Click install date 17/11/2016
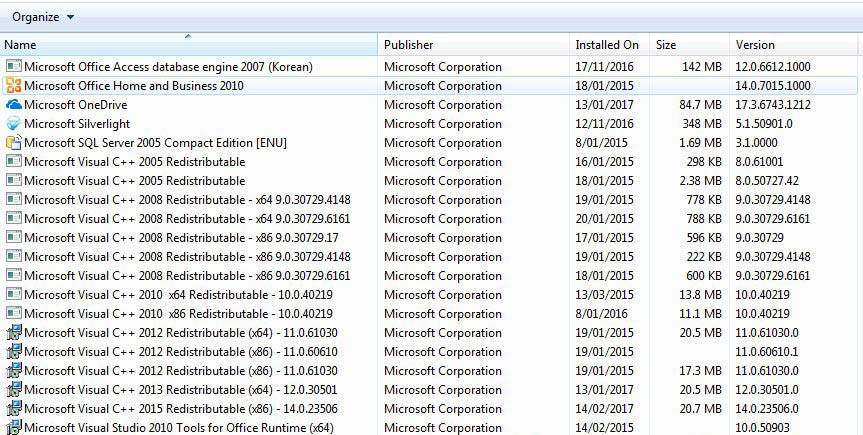The height and width of the screenshot is (435, 863). [604, 67]
